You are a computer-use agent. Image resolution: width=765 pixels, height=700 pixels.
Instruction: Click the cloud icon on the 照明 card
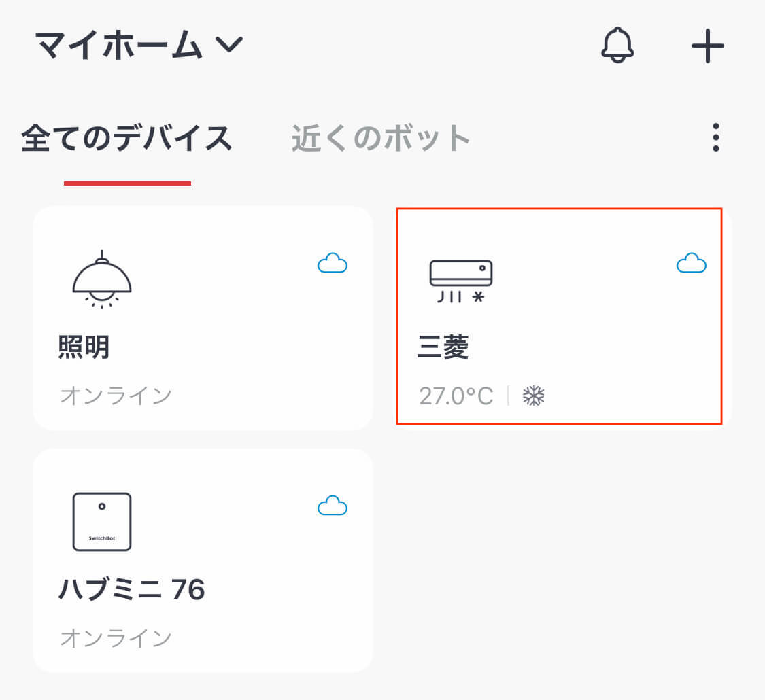click(332, 264)
